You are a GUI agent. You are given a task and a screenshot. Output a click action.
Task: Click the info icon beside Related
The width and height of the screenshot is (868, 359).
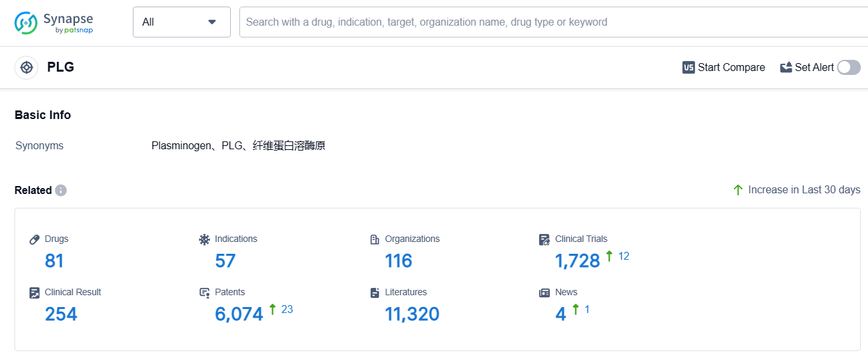pos(61,190)
